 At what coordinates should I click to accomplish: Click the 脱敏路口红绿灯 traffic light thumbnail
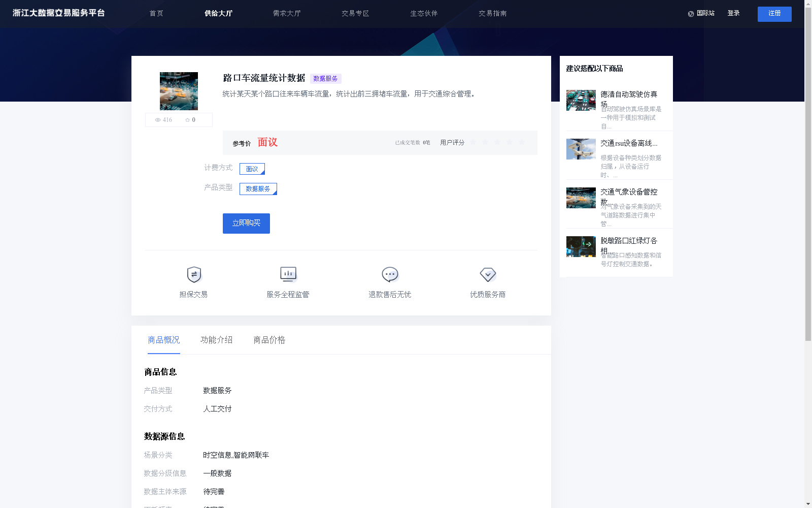(x=581, y=247)
